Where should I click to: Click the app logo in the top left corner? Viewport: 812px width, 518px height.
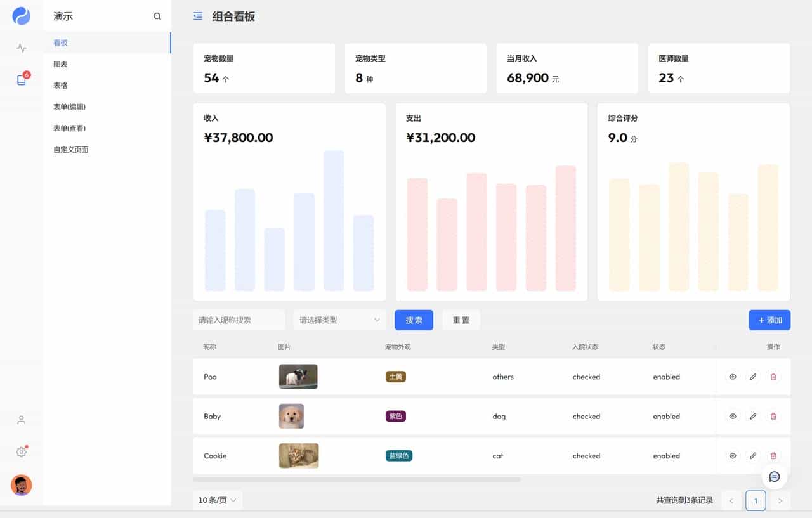click(21, 16)
